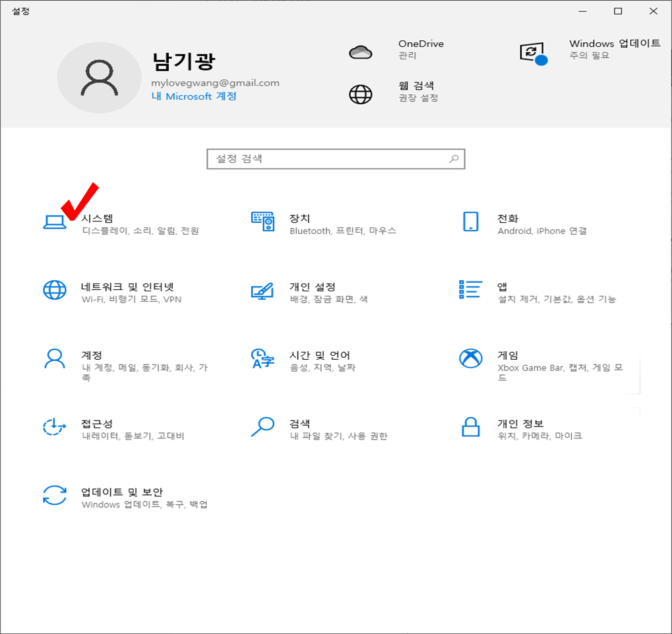Click the 게임 title text

[508, 355]
